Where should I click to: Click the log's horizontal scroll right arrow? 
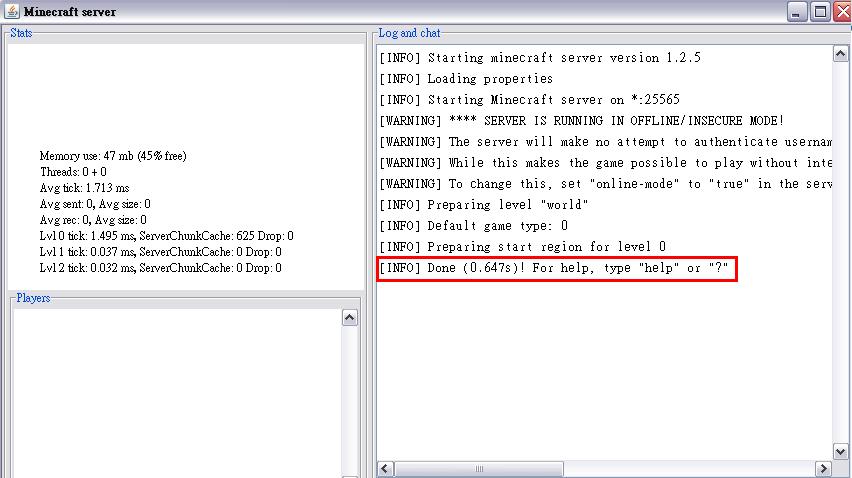(x=825, y=468)
